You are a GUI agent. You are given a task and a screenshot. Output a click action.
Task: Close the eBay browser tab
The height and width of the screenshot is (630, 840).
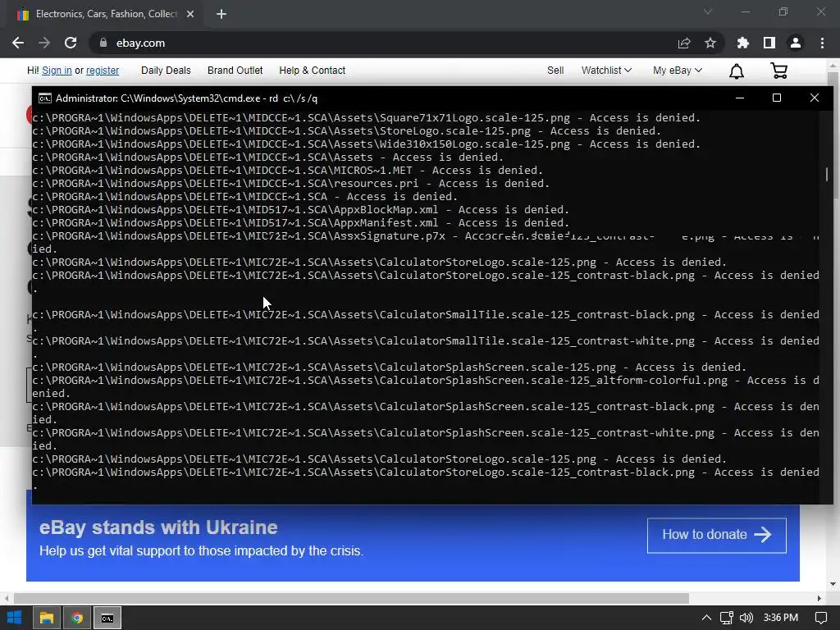click(x=190, y=14)
